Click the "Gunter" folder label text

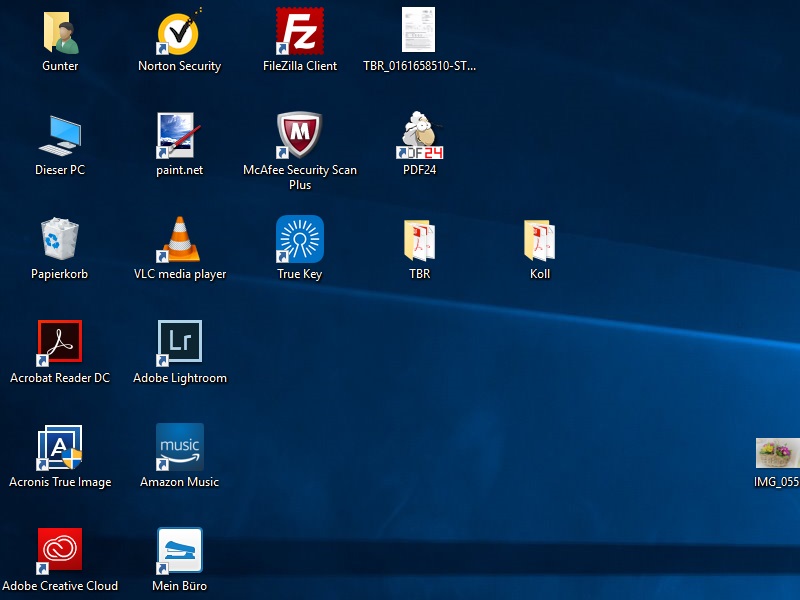click(x=60, y=66)
